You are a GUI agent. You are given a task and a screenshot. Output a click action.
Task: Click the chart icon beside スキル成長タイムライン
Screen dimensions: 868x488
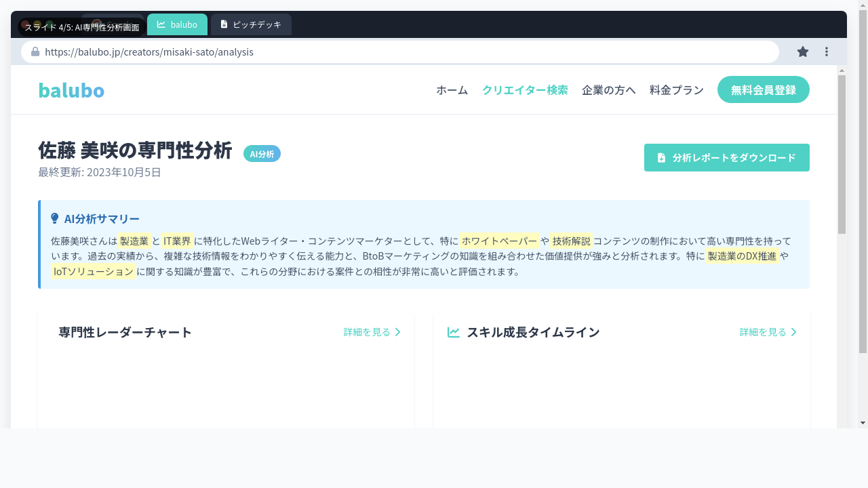pyautogui.click(x=454, y=332)
